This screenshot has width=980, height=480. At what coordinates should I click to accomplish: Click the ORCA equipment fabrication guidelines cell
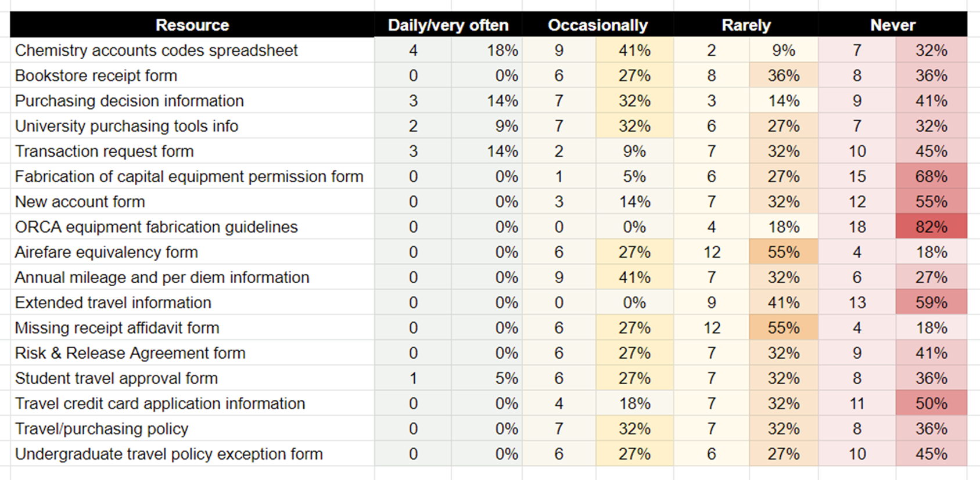[156, 227]
